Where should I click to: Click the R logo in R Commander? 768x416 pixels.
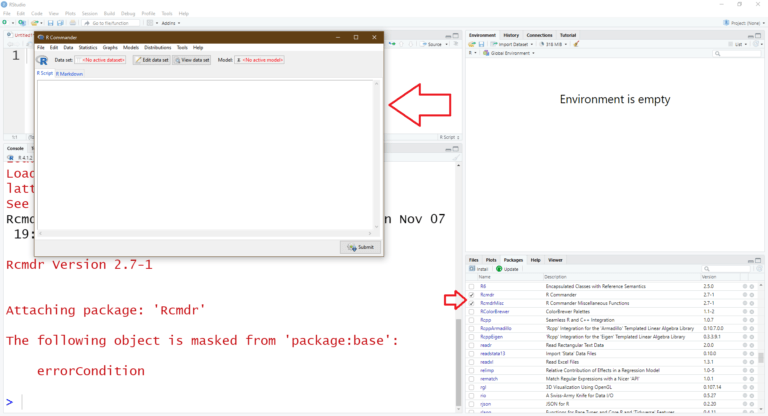[43, 60]
